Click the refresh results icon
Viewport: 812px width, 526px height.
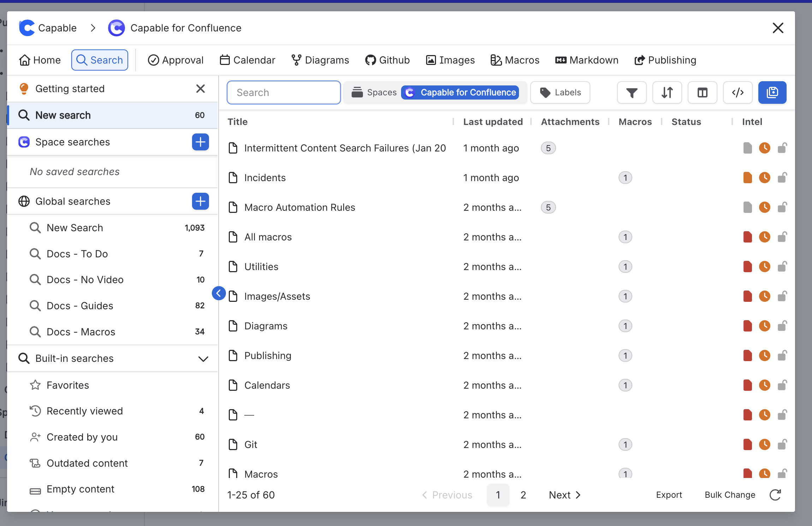775,495
